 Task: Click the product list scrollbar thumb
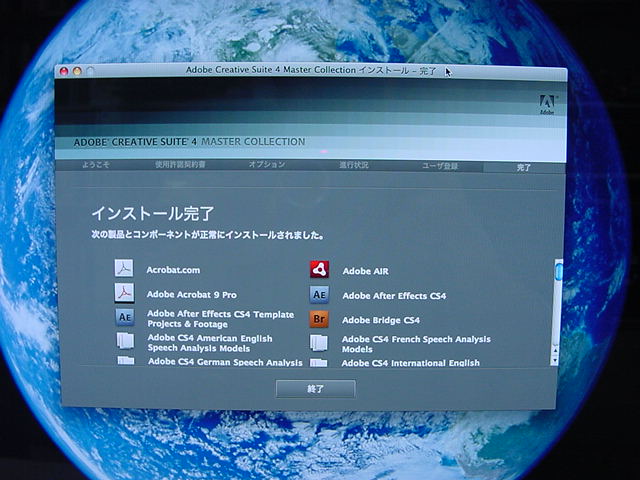558,271
